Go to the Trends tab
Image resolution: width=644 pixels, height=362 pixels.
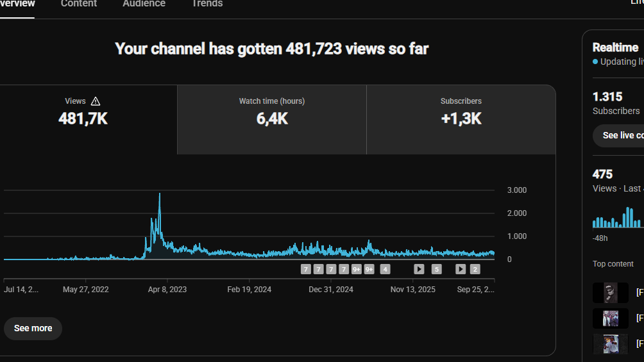[207, 4]
